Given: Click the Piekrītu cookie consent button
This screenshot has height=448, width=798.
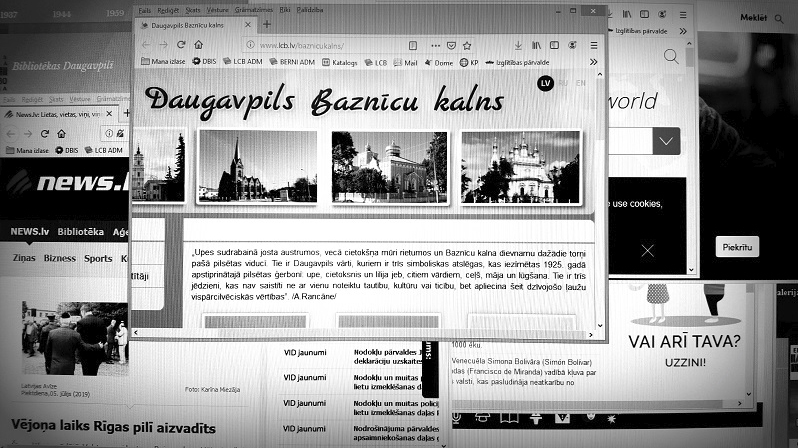Looking at the screenshot, I should point(737,247).
